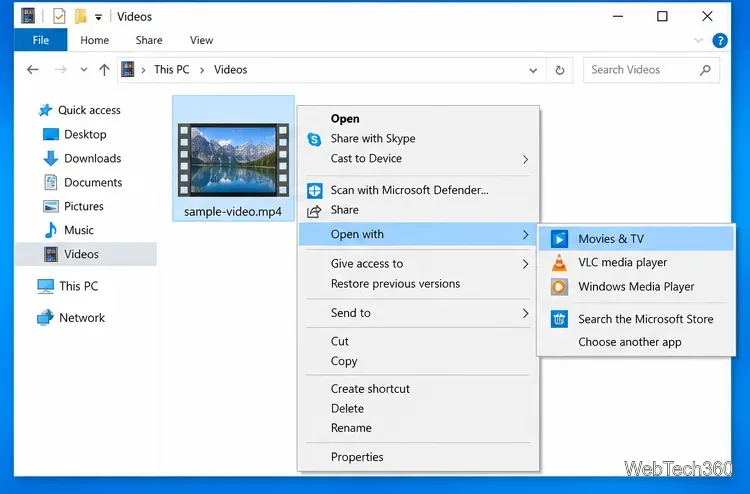
Task: Choose Restore previous versions
Action: 419,284
